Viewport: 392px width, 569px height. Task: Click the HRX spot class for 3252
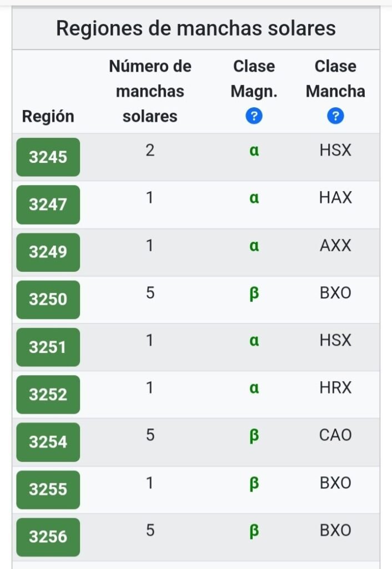pyautogui.click(x=335, y=388)
